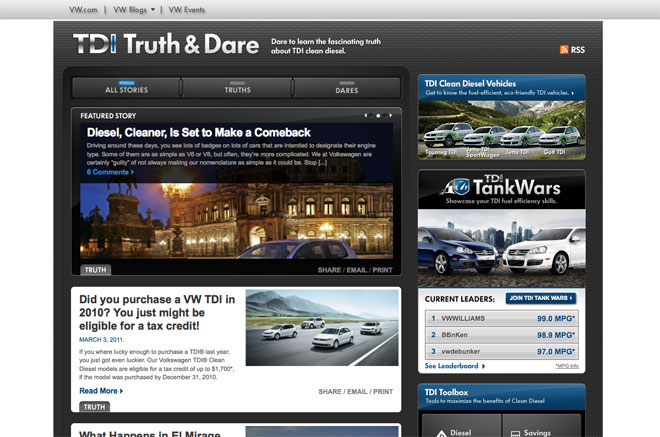Click the Diesel toolbox button
Screen dimensions: 660x437
(462, 426)
